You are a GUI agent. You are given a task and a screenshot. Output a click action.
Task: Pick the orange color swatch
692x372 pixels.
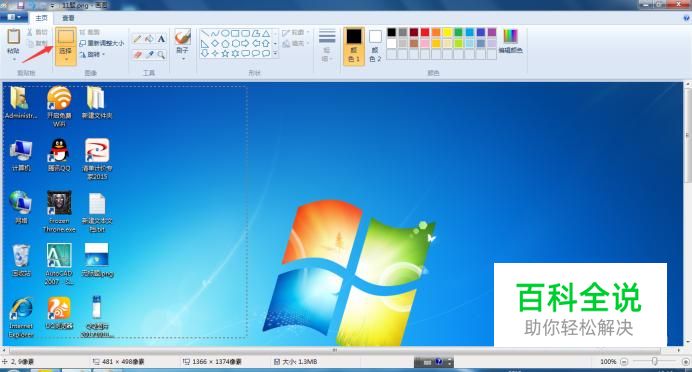coord(436,32)
